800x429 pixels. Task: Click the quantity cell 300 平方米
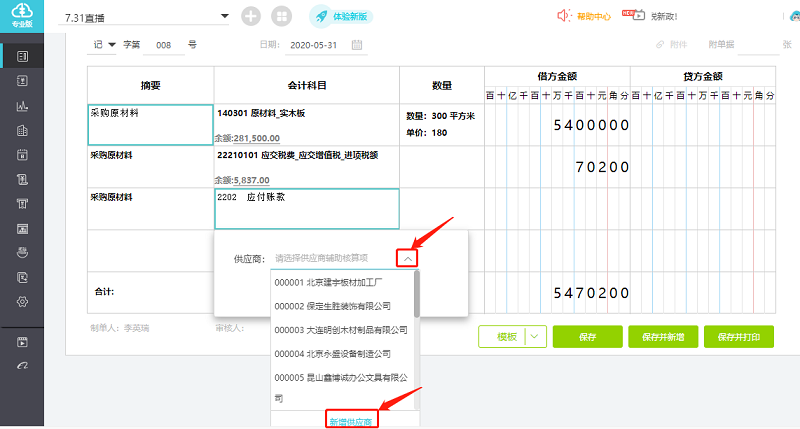coord(442,125)
